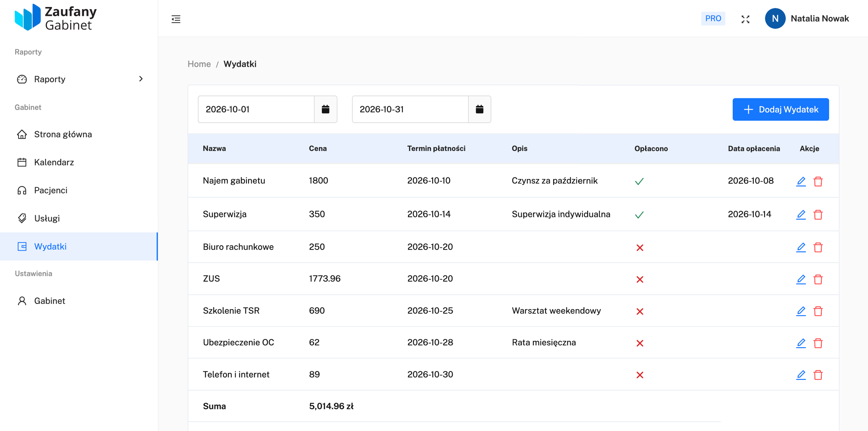Edit the Najem gabinetu expense
Screen dimensions: 868x431
(801, 181)
